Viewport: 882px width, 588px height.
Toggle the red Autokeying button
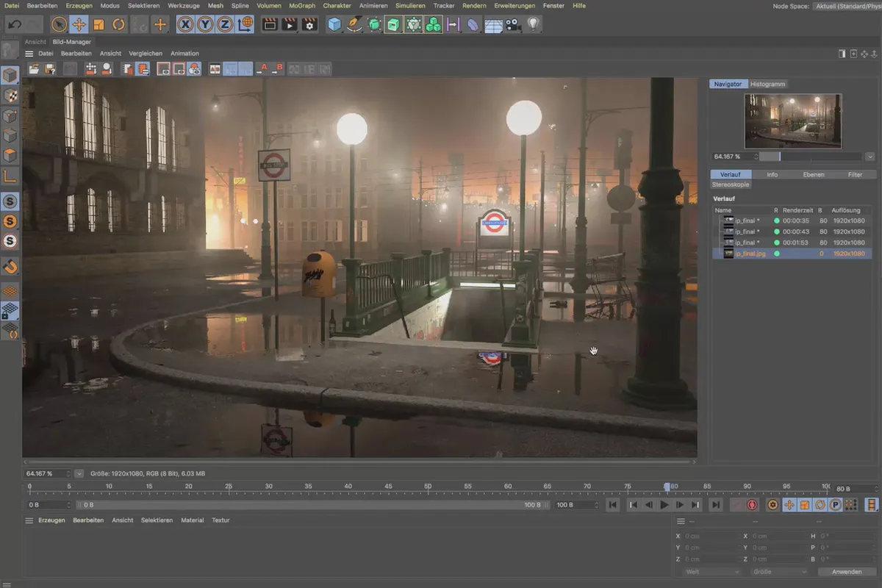click(x=752, y=505)
